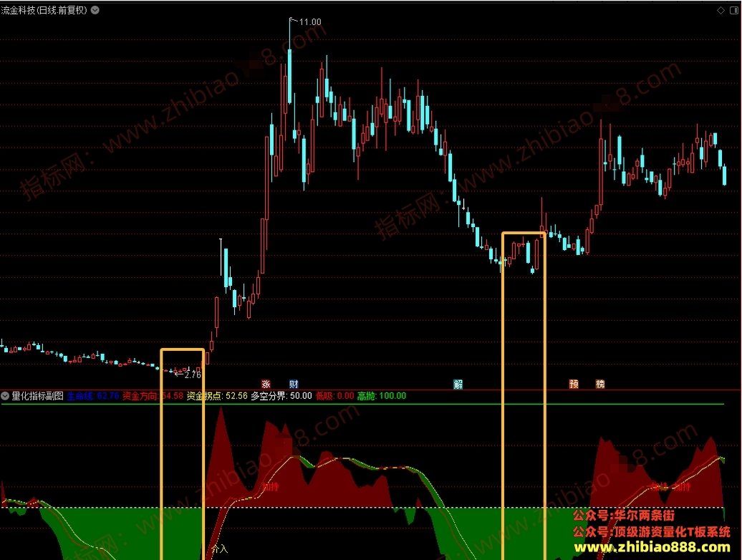Click the 涨 event marker
This screenshot has width=742, height=560.
pos(266,384)
